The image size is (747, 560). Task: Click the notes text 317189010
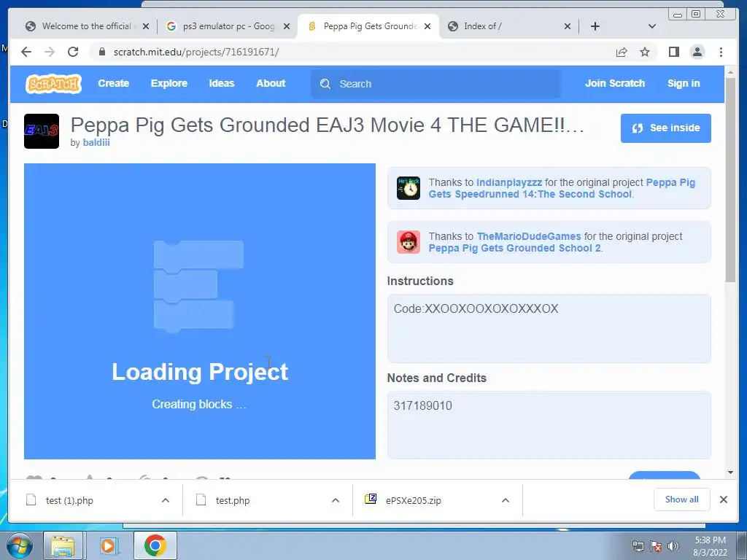pos(422,405)
